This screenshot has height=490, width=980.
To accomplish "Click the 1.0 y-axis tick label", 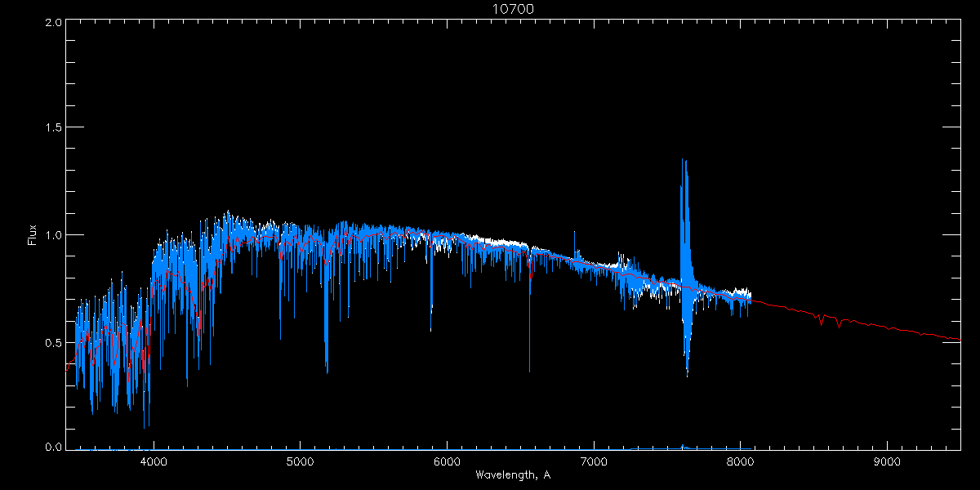I will coord(54,235).
